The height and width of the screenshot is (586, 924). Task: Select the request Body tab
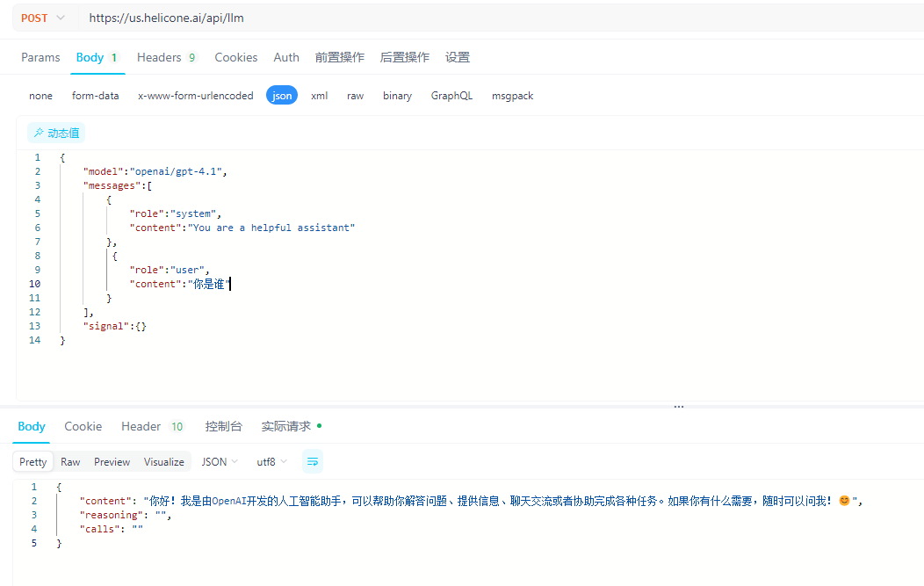click(97, 57)
